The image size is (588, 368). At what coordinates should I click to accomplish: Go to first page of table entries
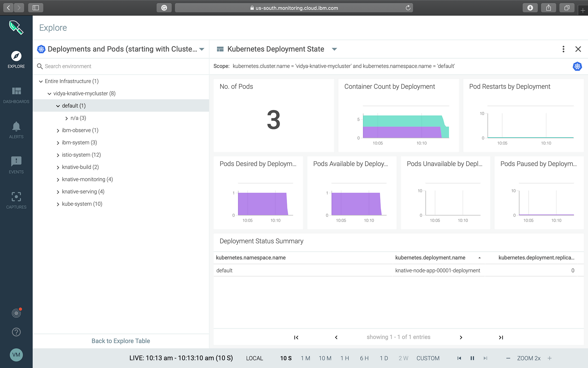tap(296, 337)
